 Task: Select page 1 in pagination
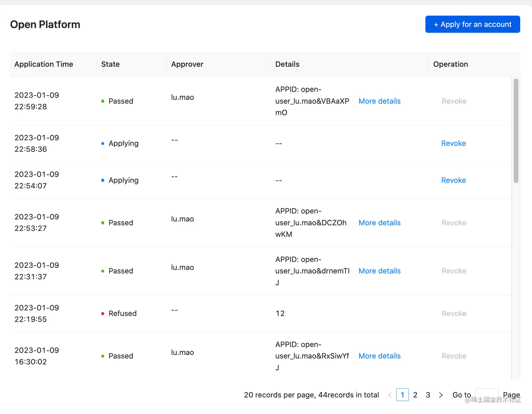[x=402, y=395]
